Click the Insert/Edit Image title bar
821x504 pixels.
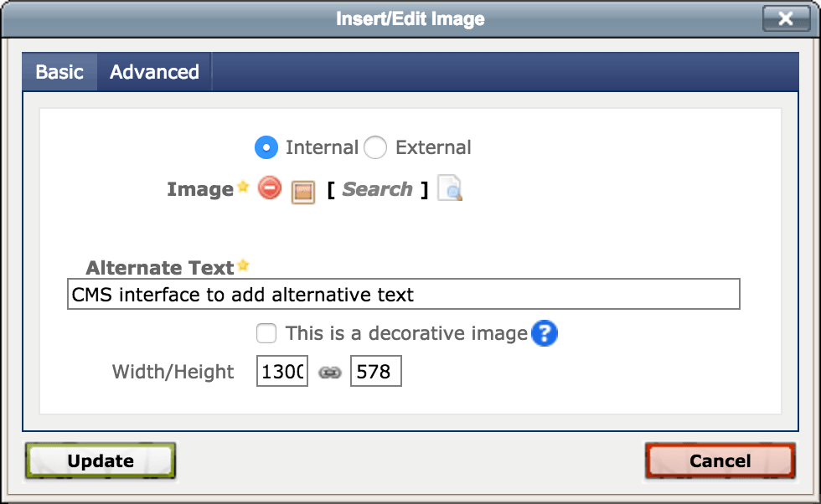click(x=410, y=19)
